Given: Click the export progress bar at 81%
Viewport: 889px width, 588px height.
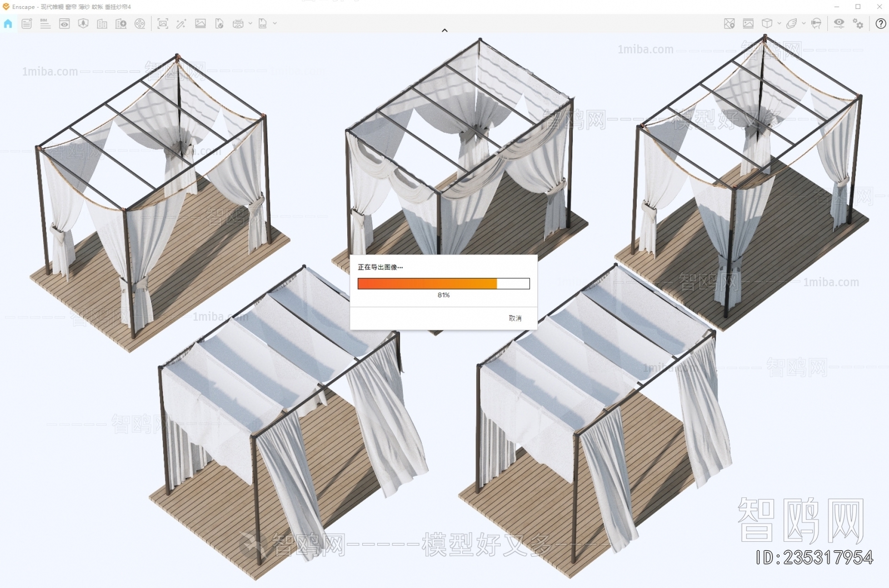Looking at the screenshot, I should (443, 284).
